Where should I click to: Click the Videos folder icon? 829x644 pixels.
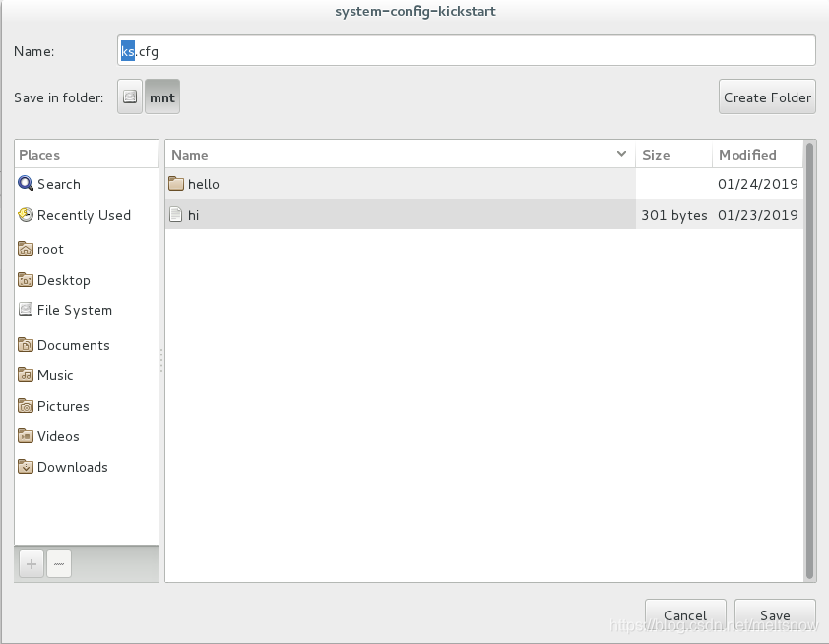coord(26,435)
